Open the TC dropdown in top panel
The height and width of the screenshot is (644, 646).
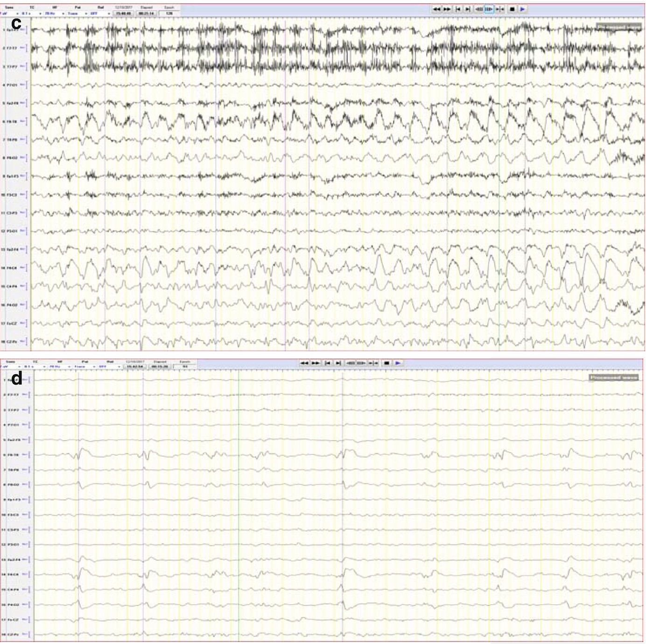tap(40, 14)
